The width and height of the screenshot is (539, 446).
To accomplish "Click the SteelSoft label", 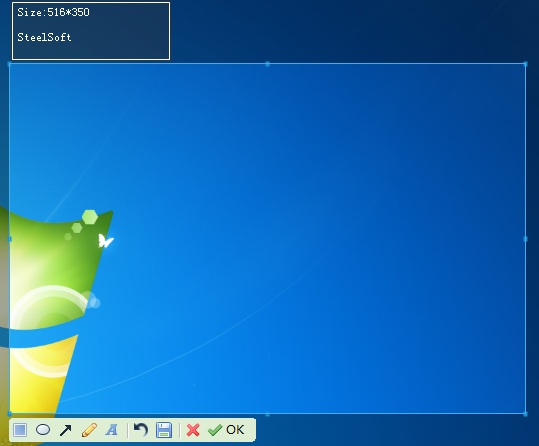I will coord(44,37).
